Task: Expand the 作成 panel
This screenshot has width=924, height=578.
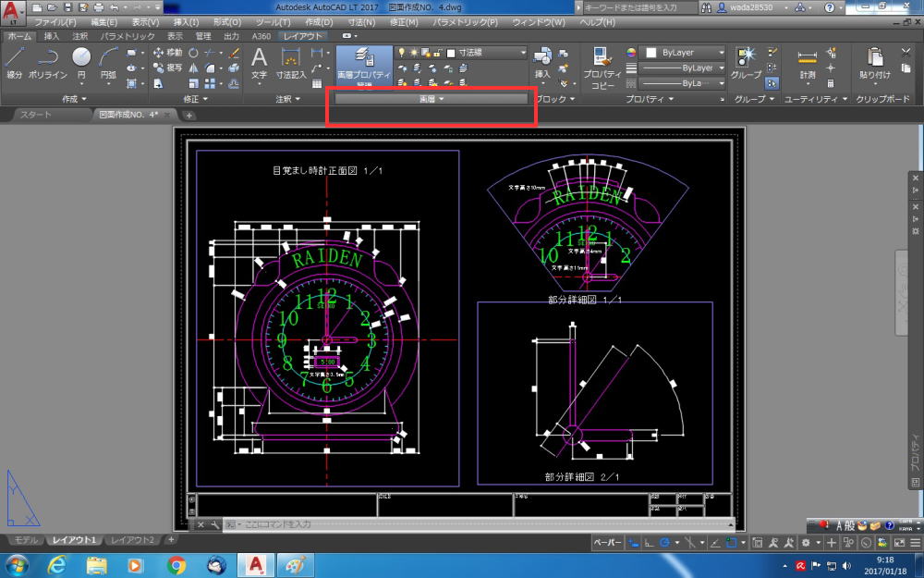Action: [x=75, y=99]
